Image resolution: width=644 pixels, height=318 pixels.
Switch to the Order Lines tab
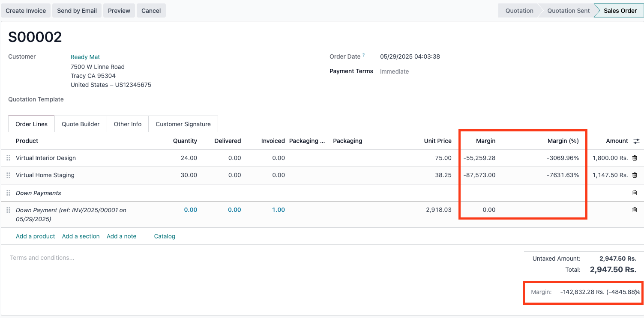click(32, 124)
